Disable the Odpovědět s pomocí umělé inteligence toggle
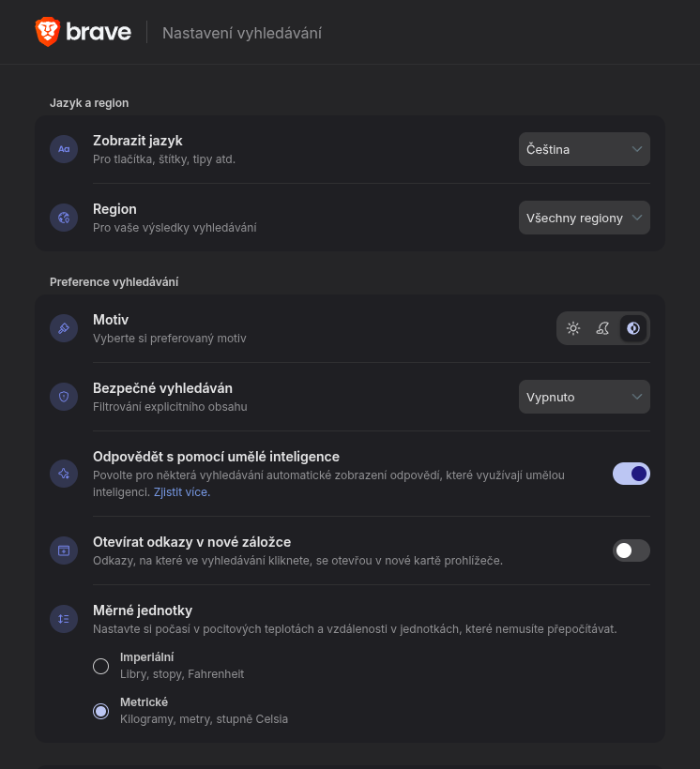This screenshot has height=769, width=700. pos(631,474)
